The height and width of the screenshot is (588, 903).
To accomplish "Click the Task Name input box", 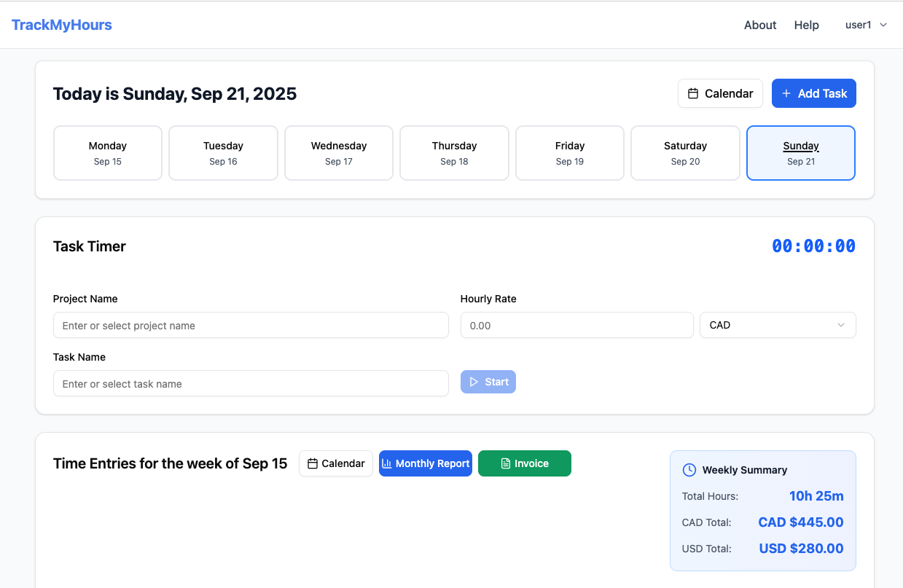I will coord(251,383).
